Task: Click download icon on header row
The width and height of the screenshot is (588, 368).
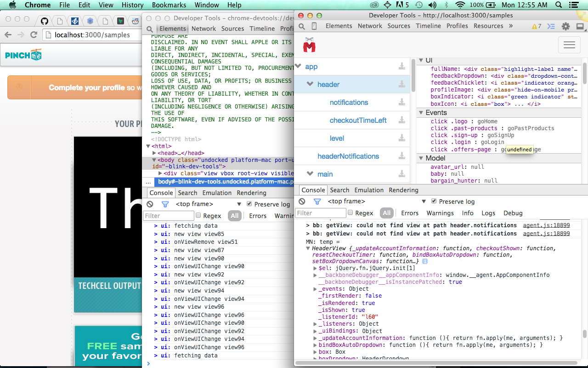Action: (x=402, y=84)
